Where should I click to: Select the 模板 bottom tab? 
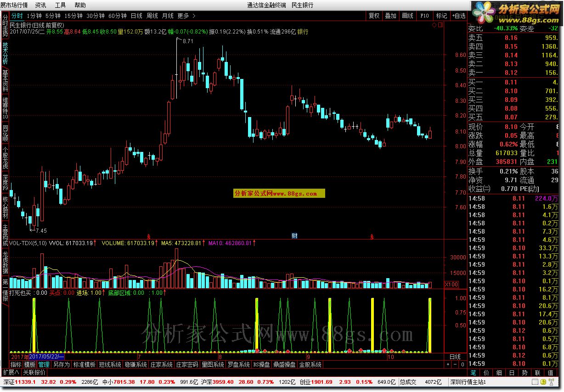(30, 364)
